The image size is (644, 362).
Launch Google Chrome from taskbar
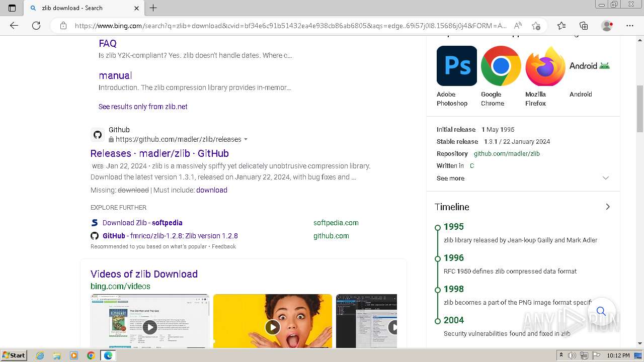[91, 355]
